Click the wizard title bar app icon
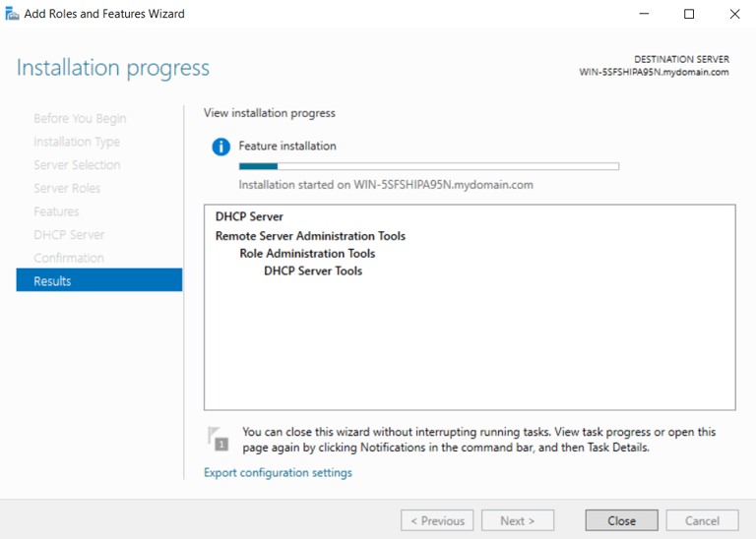 (x=12, y=14)
